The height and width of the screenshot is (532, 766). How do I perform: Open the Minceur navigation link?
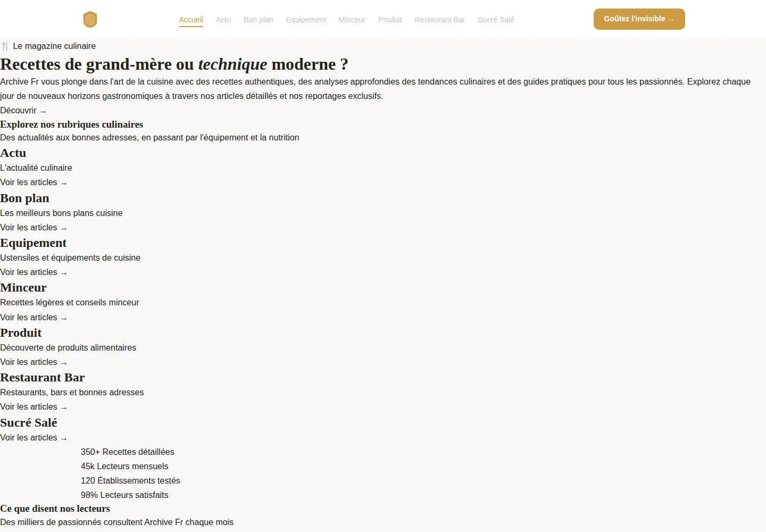click(352, 20)
